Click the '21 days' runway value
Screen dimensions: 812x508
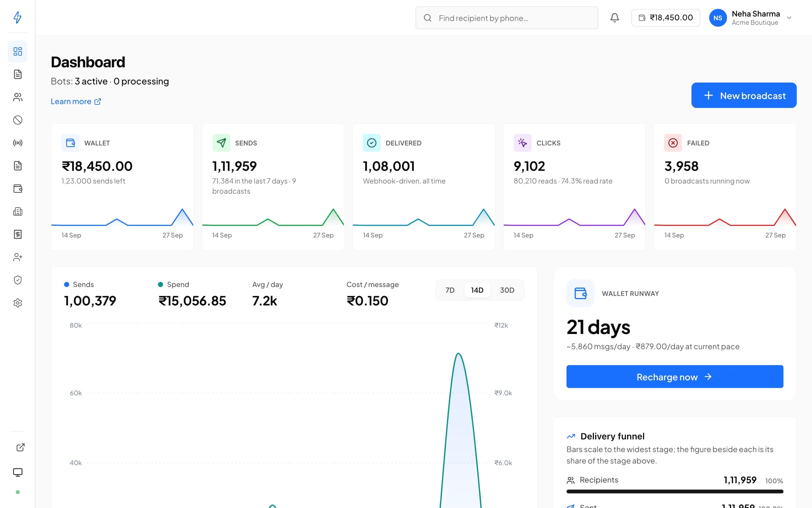(598, 327)
